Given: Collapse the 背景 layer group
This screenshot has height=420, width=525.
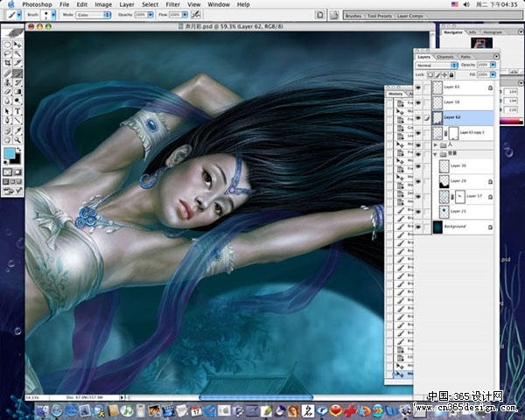Looking at the screenshot, I should [436, 154].
